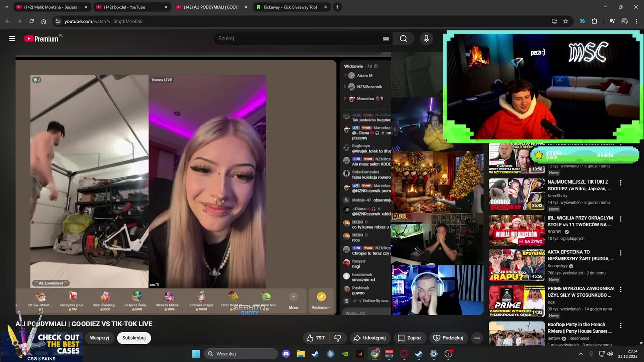
Task: Open a new browser tab
Action: coord(337,7)
